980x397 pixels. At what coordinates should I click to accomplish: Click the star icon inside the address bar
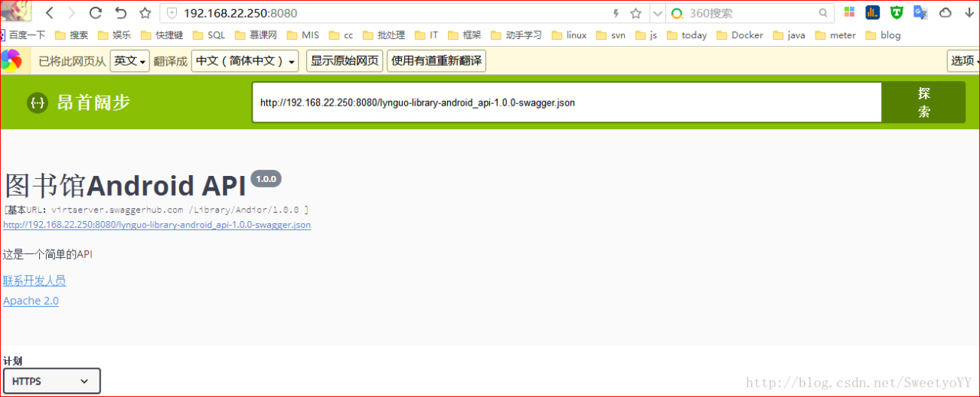coord(635,13)
